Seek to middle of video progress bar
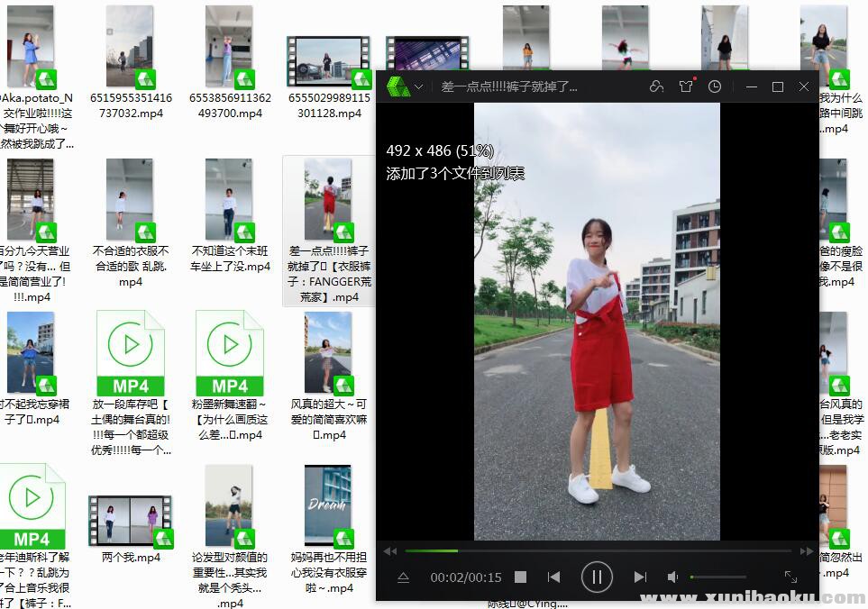868x609 pixels. coord(598,550)
